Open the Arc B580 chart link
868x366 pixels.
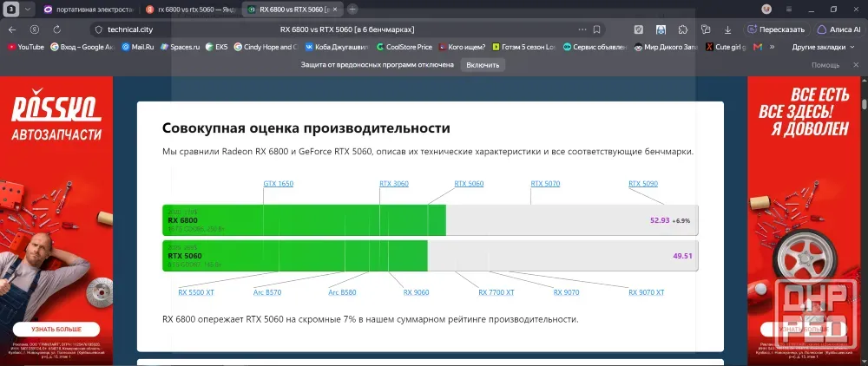(x=342, y=292)
